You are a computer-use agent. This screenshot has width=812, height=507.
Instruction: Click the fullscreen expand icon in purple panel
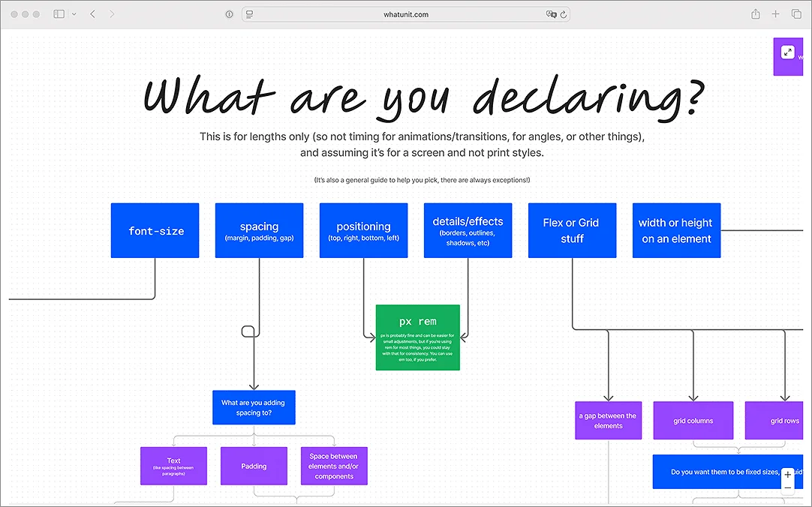pyautogui.click(x=788, y=52)
